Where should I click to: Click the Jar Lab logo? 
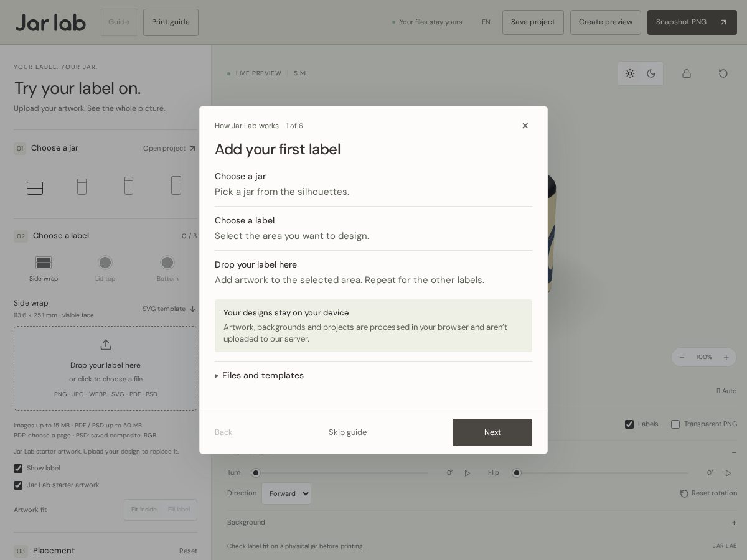50,22
